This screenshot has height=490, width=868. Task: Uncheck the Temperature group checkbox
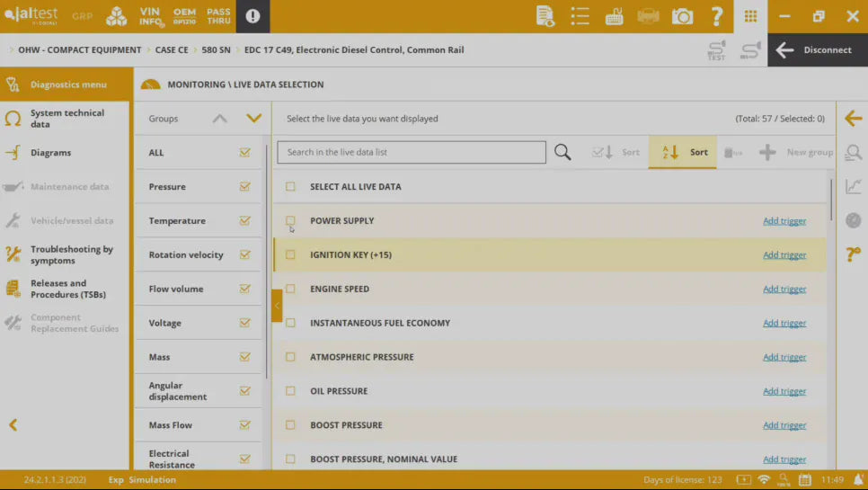click(x=244, y=221)
